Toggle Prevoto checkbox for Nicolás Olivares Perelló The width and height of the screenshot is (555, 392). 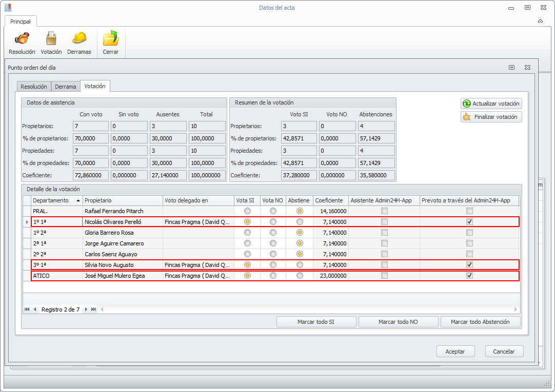coord(469,222)
